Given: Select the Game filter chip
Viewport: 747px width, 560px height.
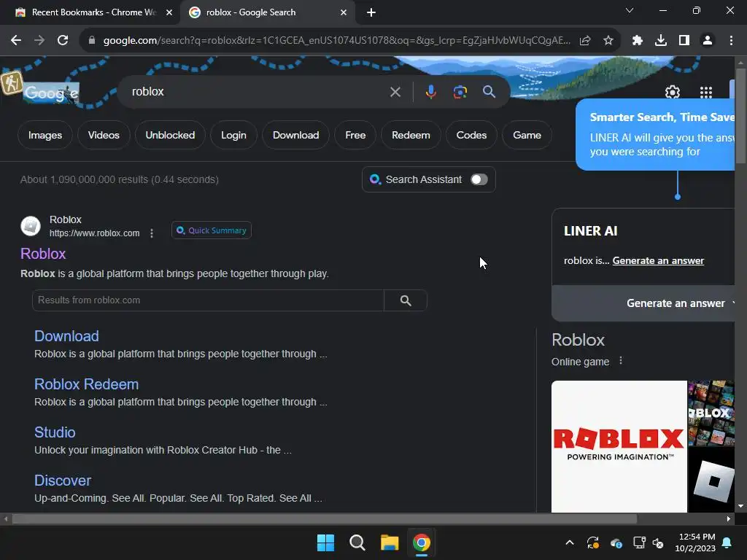Looking at the screenshot, I should pyautogui.click(x=527, y=135).
